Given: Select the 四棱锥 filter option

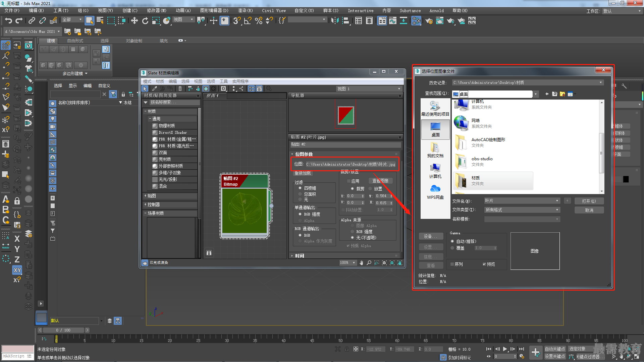Looking at the screenshot, I should point(300,188).
